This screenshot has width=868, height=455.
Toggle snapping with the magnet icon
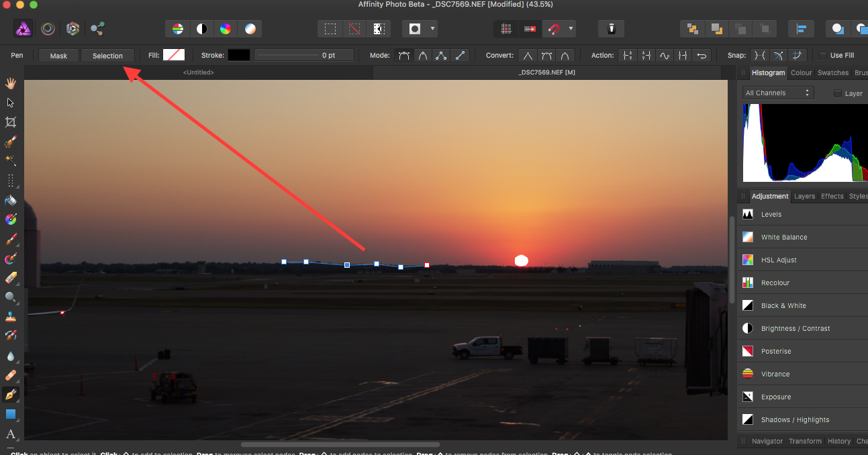pyautogui.click(x=553, y=28)
